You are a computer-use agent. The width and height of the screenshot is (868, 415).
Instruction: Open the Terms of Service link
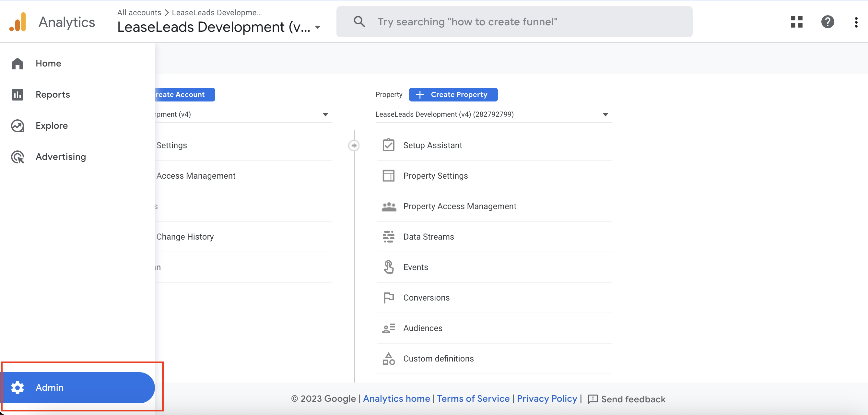point(473,398)
